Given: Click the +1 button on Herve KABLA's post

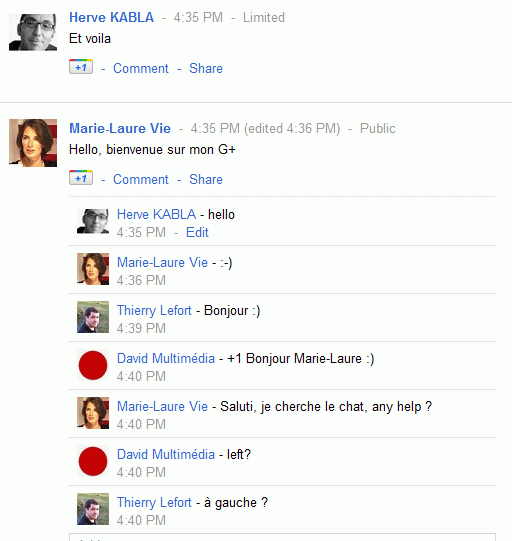Looking at the screenshot, I should [x=81, y=67].
